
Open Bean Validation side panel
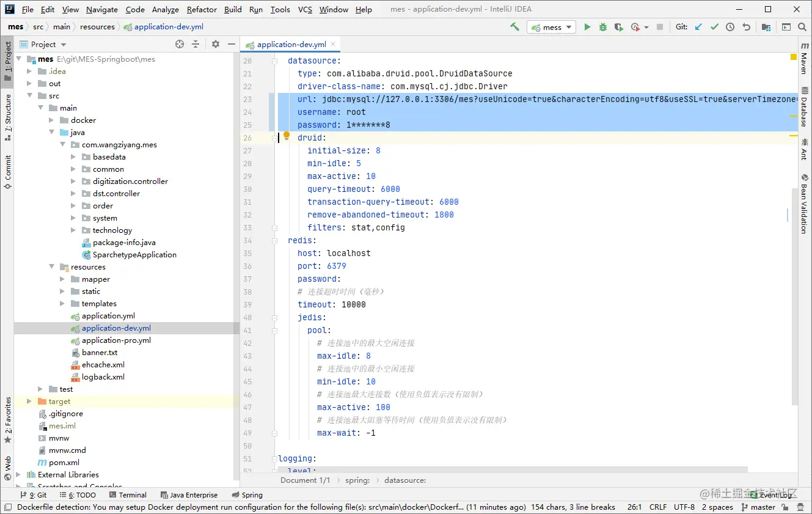(x=804, y=203)
